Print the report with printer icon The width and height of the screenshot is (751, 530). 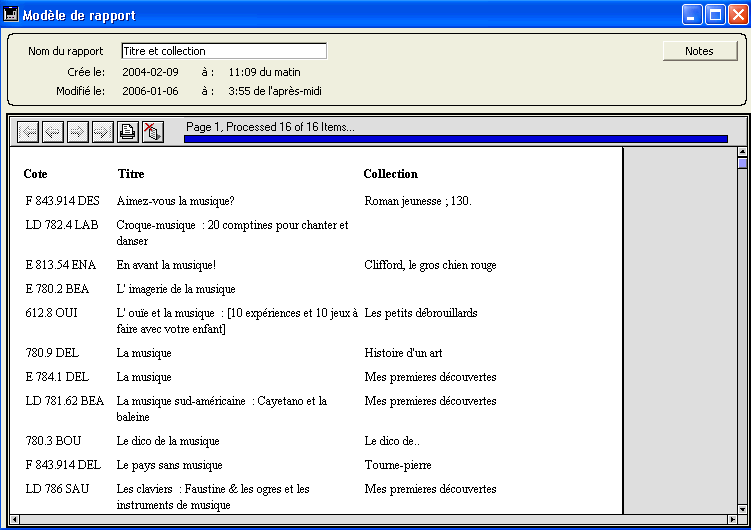click(x=128, y=132)
